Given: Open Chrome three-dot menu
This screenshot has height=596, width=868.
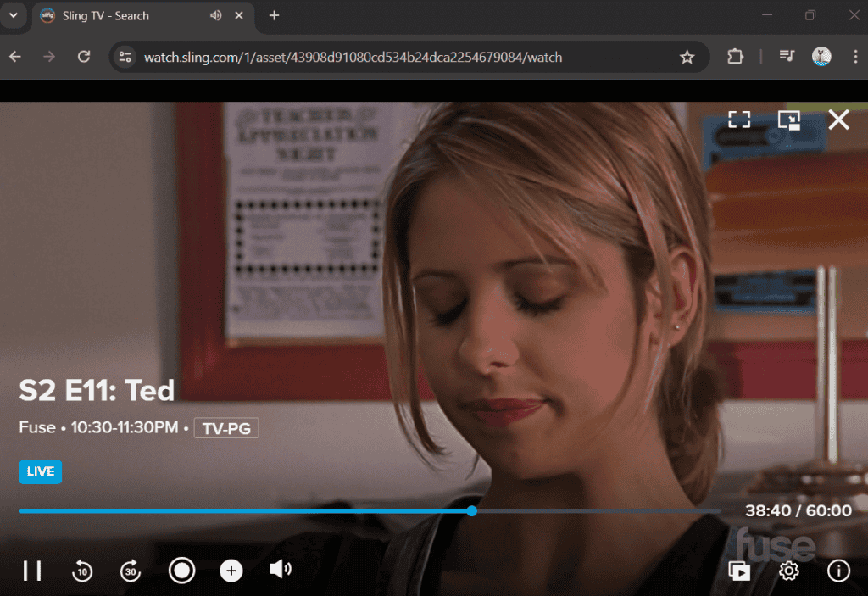Looking at the screenshot, I should [x=855, y=57].
